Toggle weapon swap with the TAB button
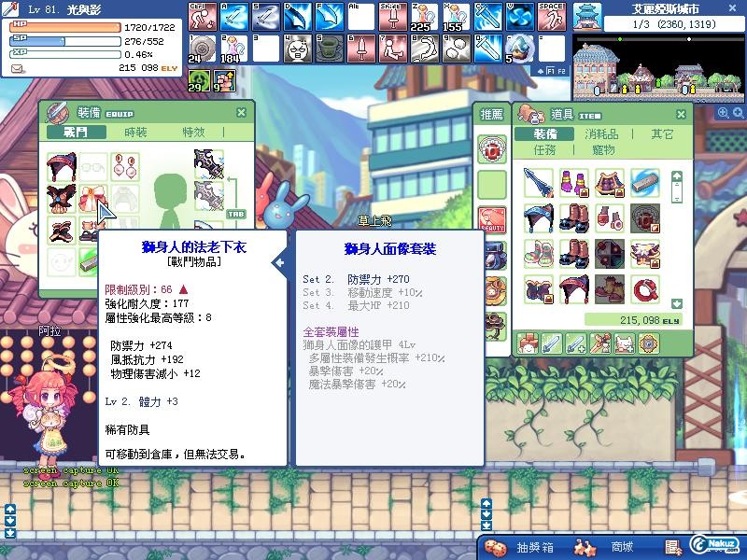Screen dimensions: 747x560 (236, 214)
